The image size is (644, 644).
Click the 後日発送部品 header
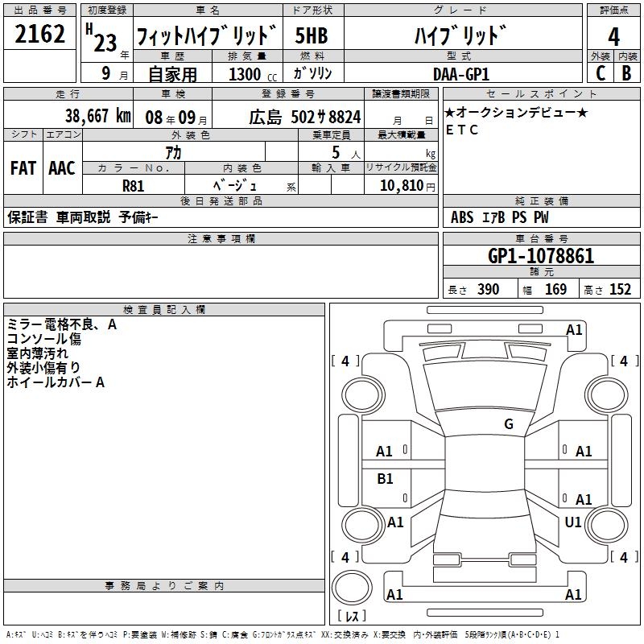tap(221, 200)
